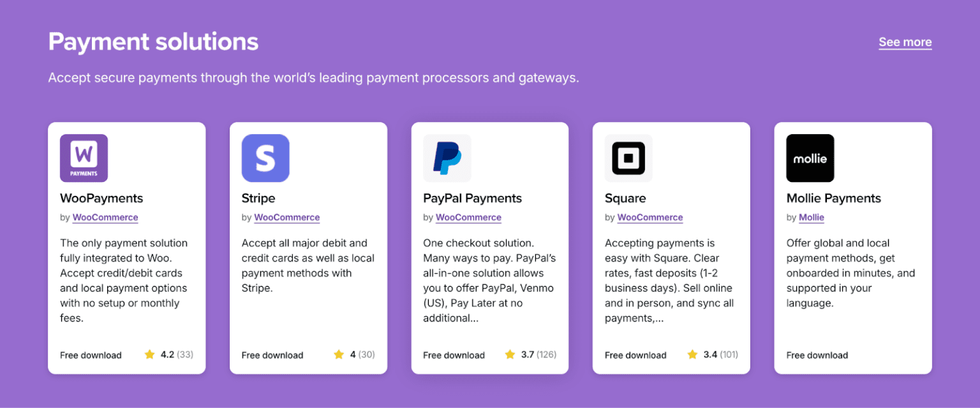This screenshot has width=980, height=408.
Task: Click the WooCommerce link under WooPayments
Action: pyautogui.click(x=105, y=217)
